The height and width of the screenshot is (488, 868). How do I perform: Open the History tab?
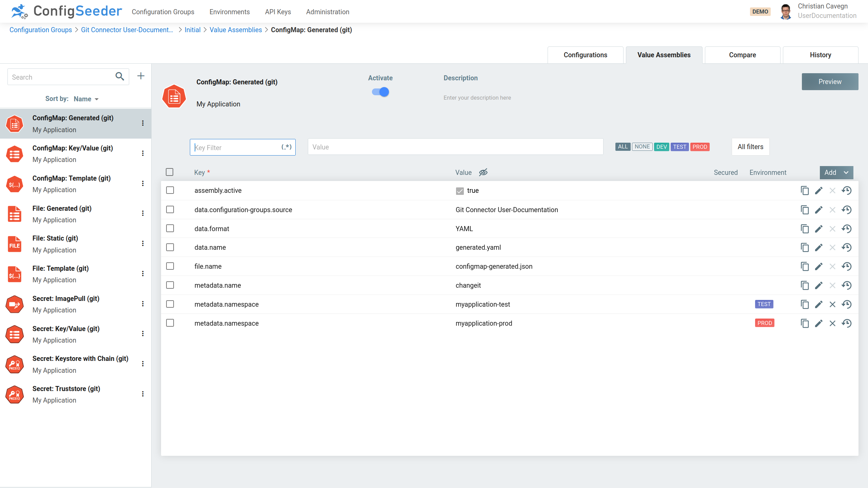(821, 55)
